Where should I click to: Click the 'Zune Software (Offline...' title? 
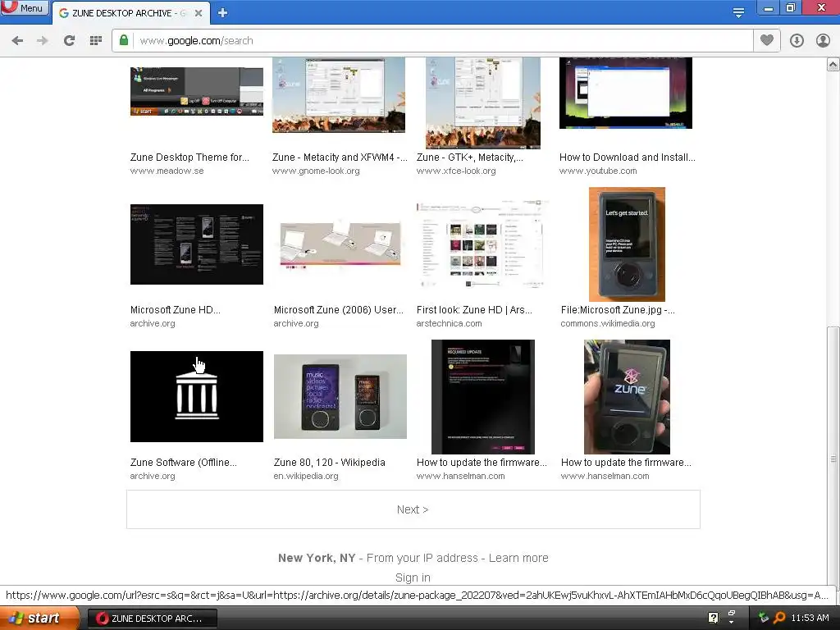[183, 463]
